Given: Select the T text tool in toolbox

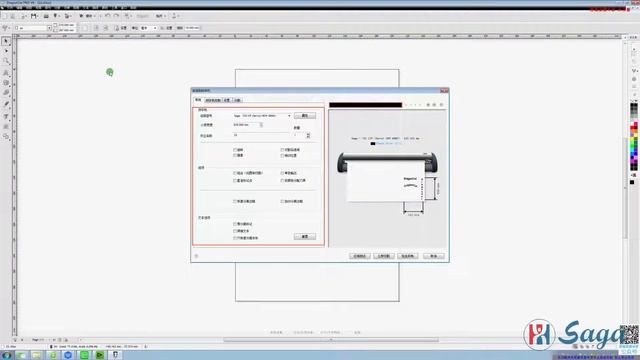Looking at the screenshot, I should pos(6,117).
